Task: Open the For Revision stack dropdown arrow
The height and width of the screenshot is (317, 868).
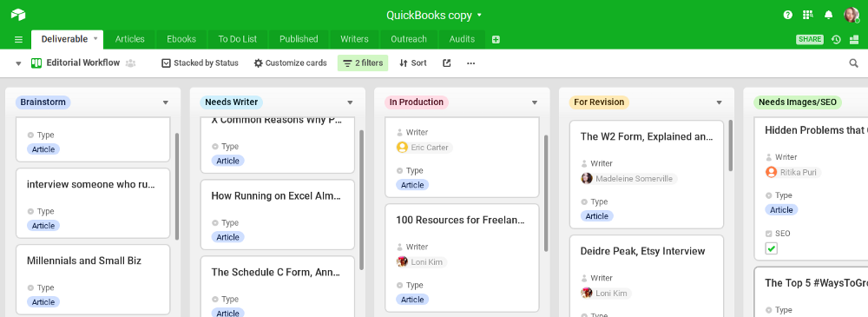Action: pyautogui.click(x=719, y=102)
